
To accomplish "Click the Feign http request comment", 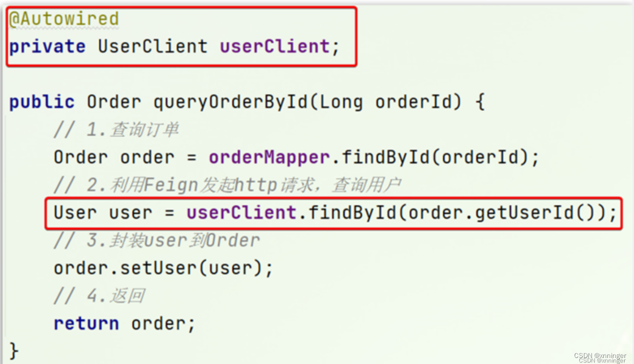I will tap(227, 185).
